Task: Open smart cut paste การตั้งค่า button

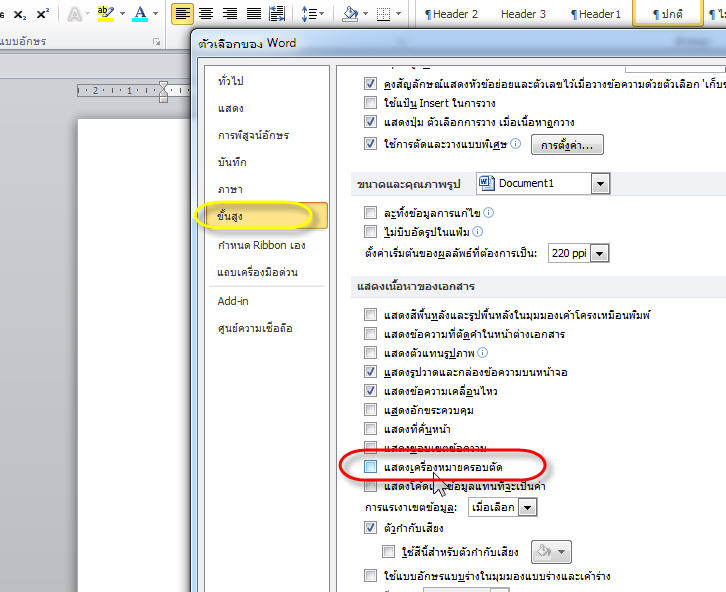Action: (567, 145)
